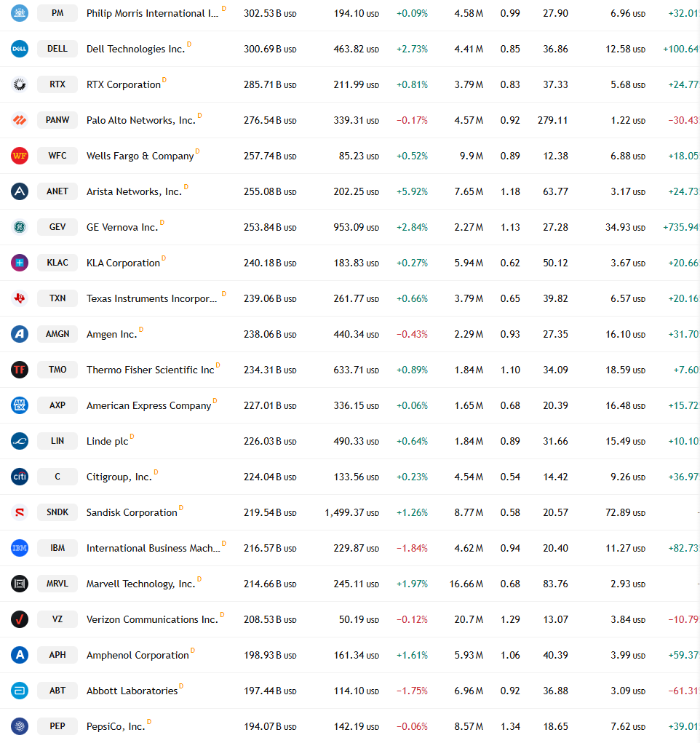Viewport: 700px width, 743px height.
Task: Open Abbott Laboratories link
Action: [132, 691]
